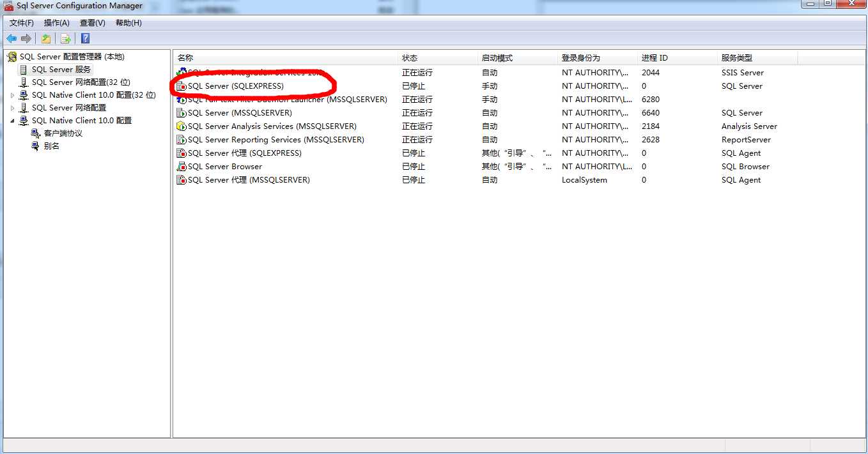Click process ID 2184 cell
868x454 pixels.
(651, 126)
